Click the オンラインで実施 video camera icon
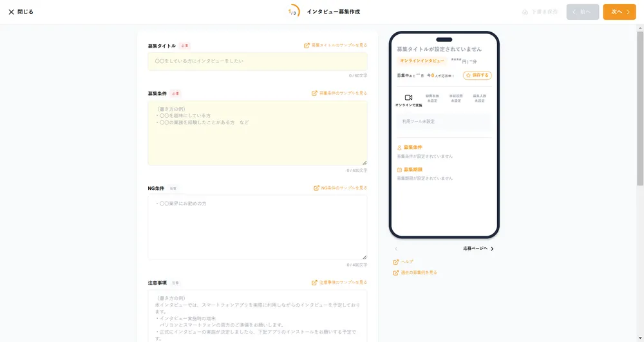The width and height of the screenshot is (644, 342). (408, 97)
